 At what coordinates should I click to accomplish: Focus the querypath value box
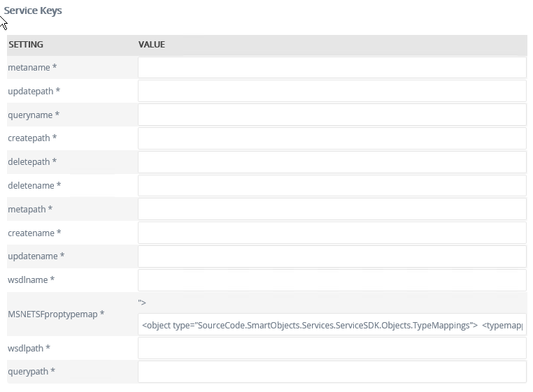point(332,372)
